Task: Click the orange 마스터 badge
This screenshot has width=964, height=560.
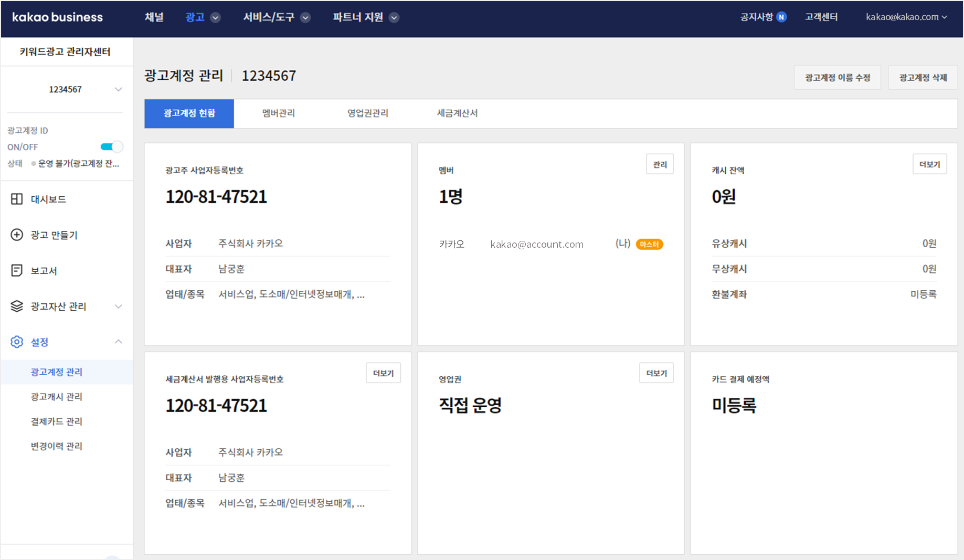Action: (649, 244)
